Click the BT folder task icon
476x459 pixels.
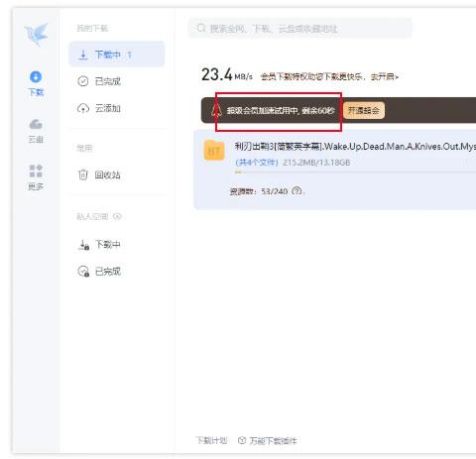pos(214,151)
